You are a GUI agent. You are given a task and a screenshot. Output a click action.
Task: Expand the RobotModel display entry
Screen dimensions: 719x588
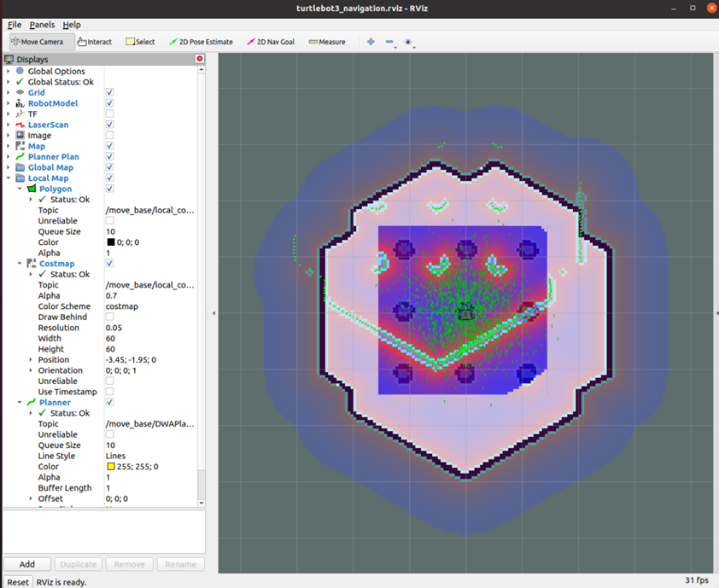9,103
